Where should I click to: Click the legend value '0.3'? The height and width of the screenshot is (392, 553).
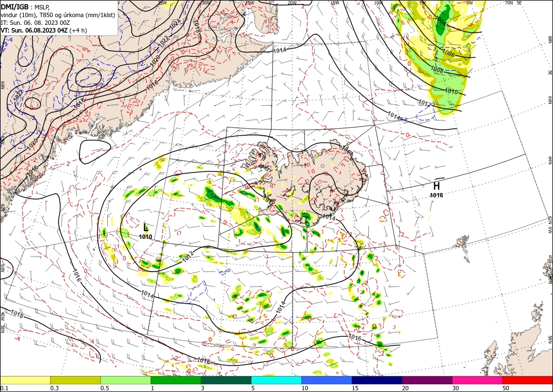pyautogui.click(x=54, y=388)
